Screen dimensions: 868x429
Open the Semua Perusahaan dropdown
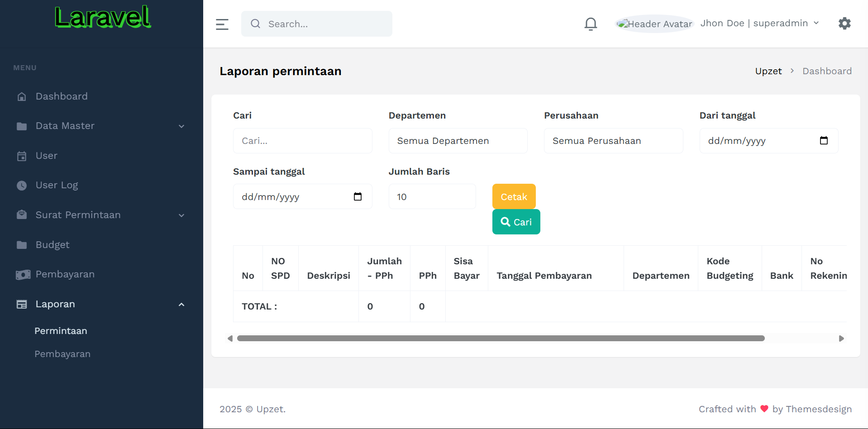(x=613, y=141)
